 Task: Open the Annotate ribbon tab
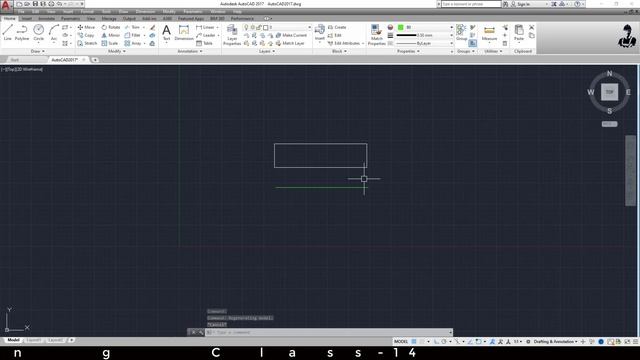coord(47,18)
